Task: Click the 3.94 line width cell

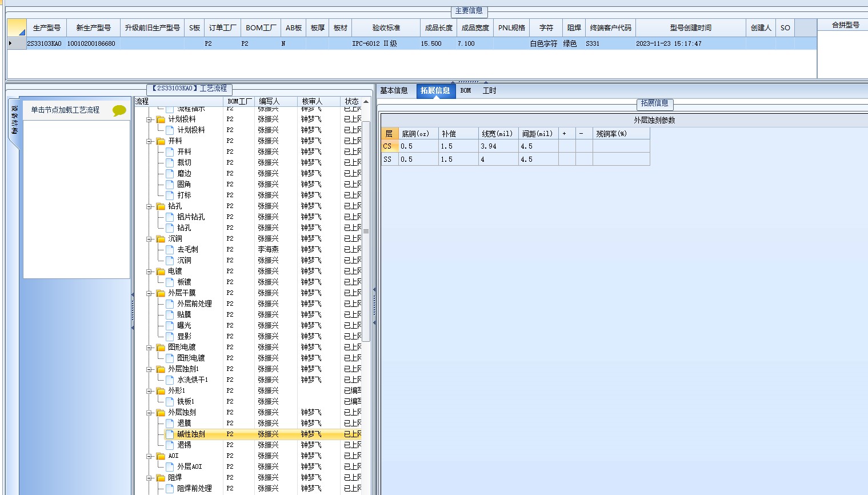Action: (x=498, y=147)
